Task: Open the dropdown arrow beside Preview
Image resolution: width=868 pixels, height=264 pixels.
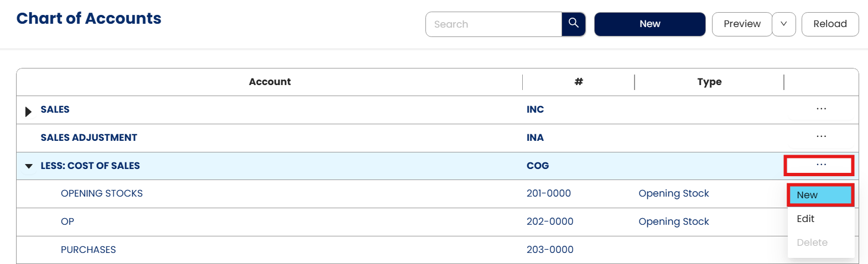Action: [x=783, y=24]
